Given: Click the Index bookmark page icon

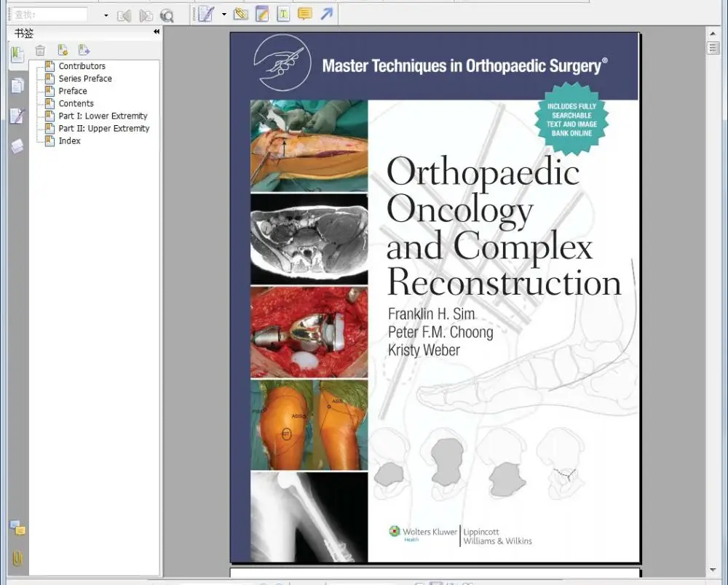Looking at the screenshot, I should pyautogui.click(x=50, y=141).
